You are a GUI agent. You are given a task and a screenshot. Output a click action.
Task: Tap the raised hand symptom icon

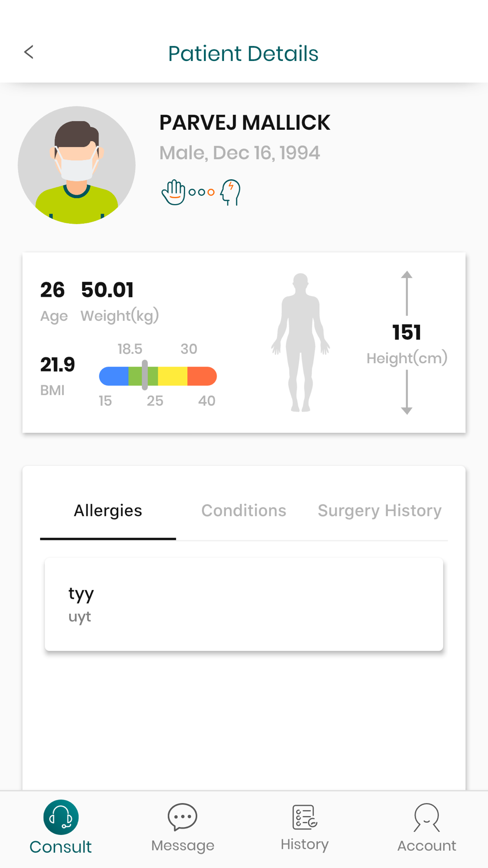[173, 192]
